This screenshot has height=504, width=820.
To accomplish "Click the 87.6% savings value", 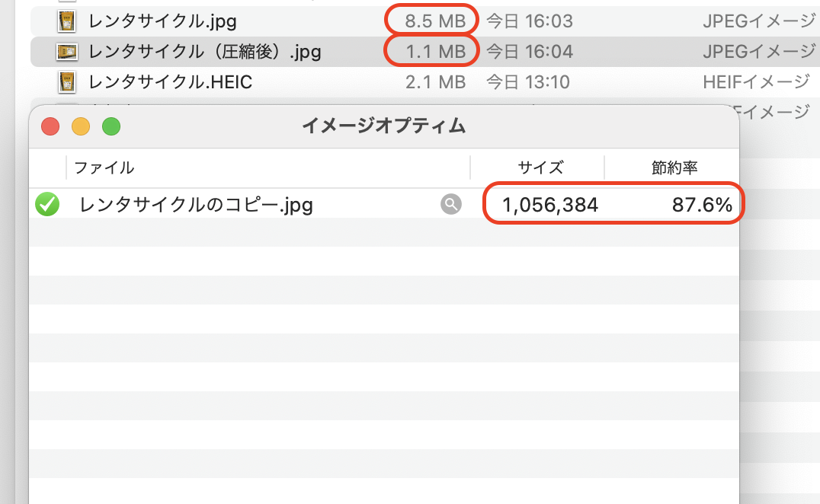I will (x=702, y=205).
